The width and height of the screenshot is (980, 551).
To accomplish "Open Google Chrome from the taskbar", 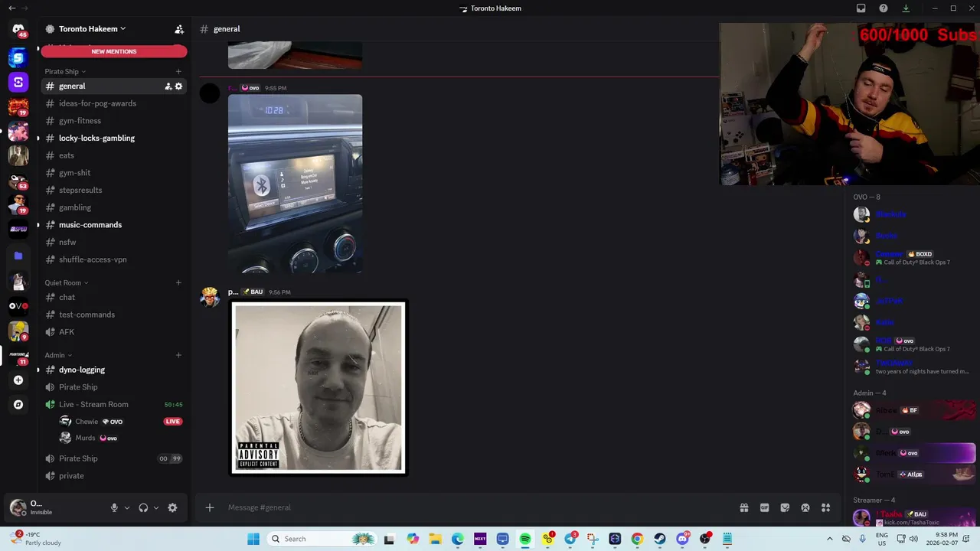I will (637, 539).
